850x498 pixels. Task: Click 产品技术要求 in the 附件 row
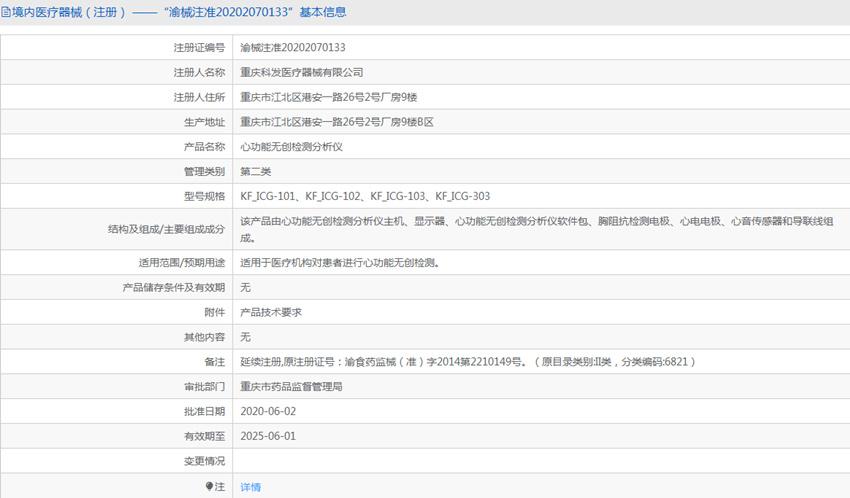pos(271,312)
